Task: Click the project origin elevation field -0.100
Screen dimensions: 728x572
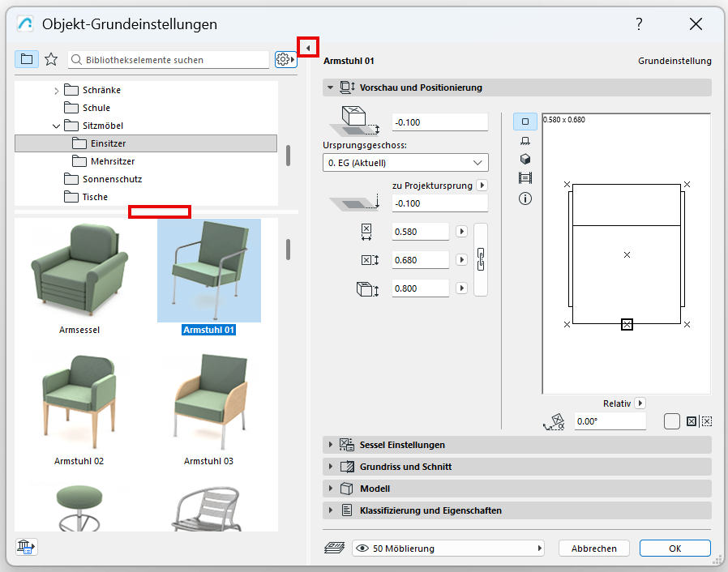Action: [439, 203]
